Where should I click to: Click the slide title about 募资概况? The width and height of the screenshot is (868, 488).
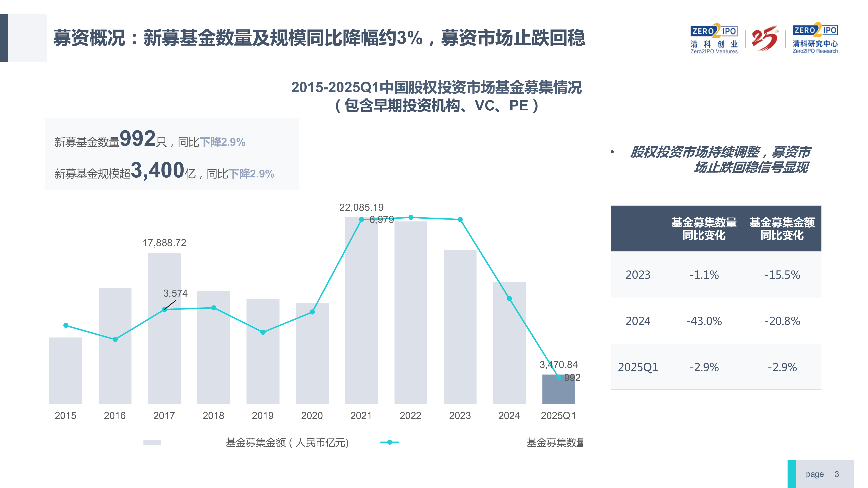[x=319, y=38]
